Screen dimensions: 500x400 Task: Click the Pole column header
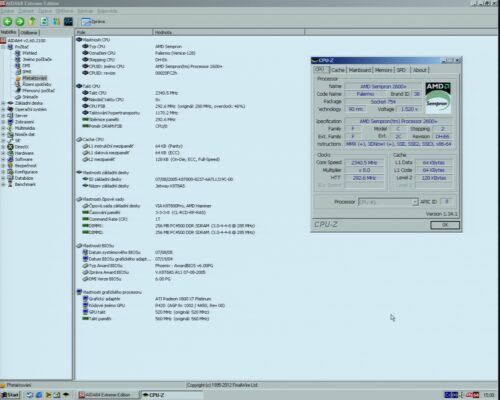[114, 32]
